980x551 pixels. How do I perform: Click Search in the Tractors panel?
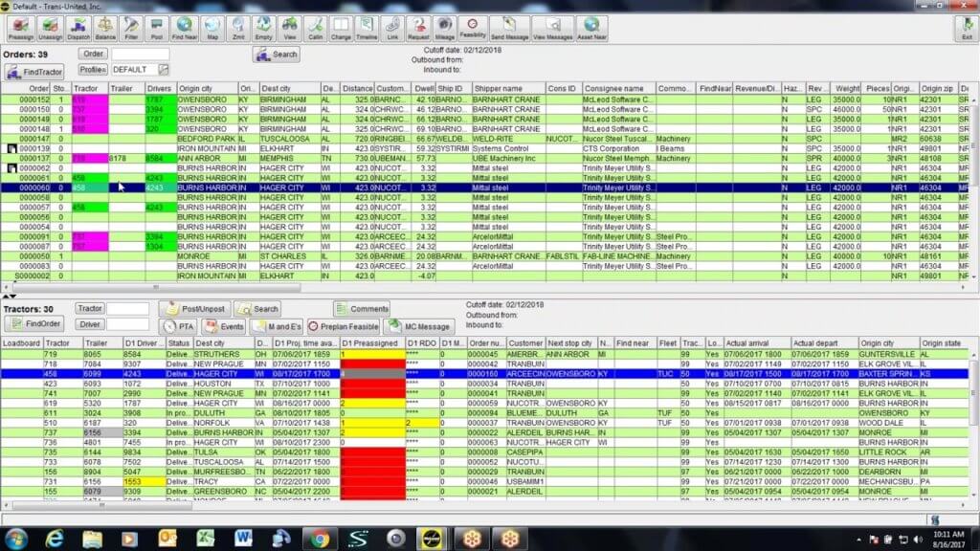(x=257, y=309)
